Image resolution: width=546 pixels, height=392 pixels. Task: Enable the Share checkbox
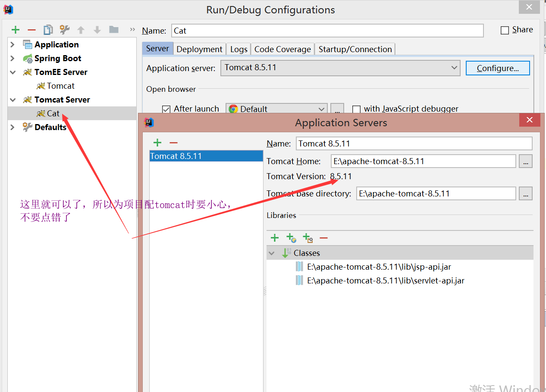pos(504,30)
